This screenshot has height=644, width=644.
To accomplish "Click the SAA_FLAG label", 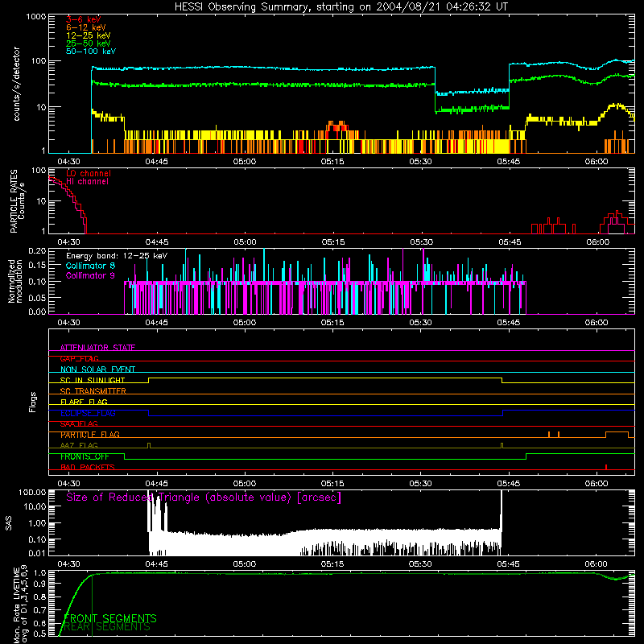I will pyautogui.click(x=79, y=424).
